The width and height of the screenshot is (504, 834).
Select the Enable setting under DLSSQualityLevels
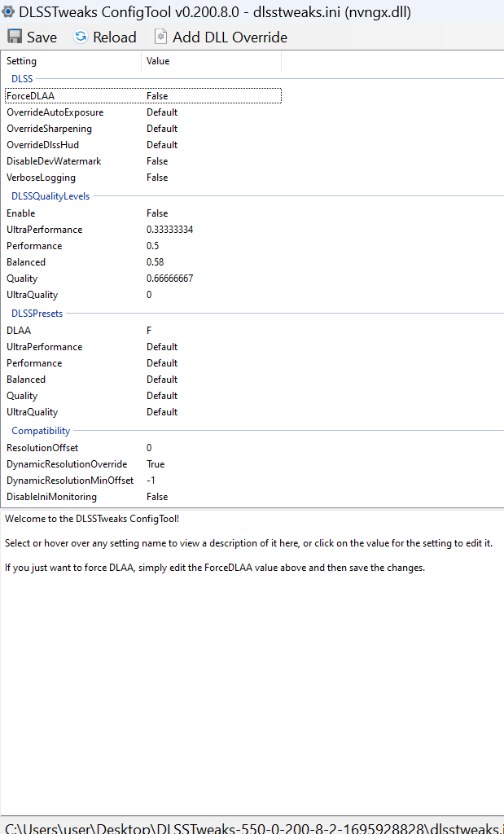click(20, 213)
